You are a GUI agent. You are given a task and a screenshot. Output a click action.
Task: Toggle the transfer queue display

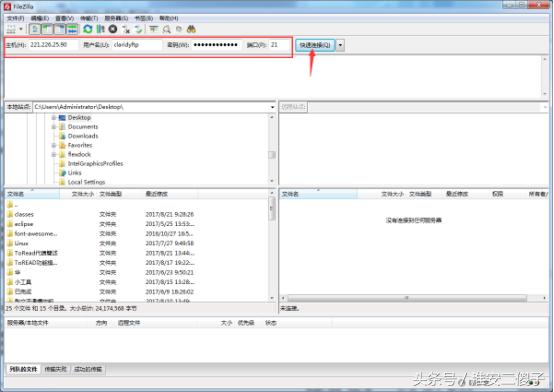pyautogui.click(x=72, y=29)
